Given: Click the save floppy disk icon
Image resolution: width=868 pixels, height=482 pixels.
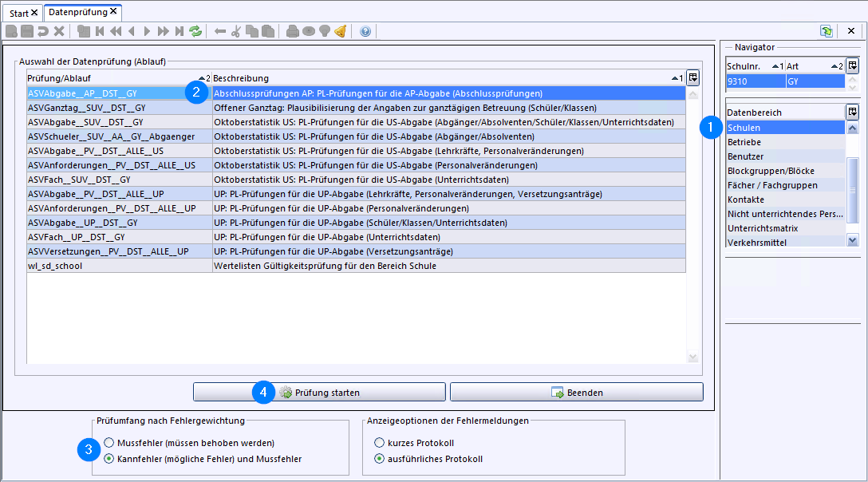Looking at the screenshot, I should (x=27, y=31).
